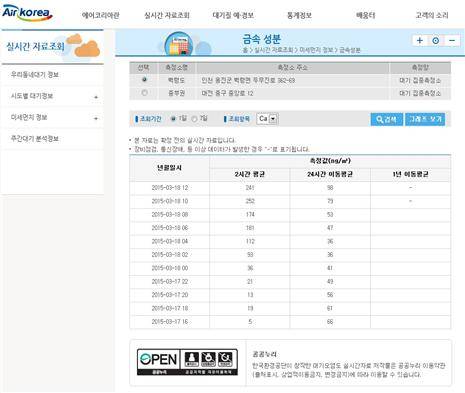Open the 대기질 예·경보 top menu
The image size is (465, 393).
pos(233,15)
